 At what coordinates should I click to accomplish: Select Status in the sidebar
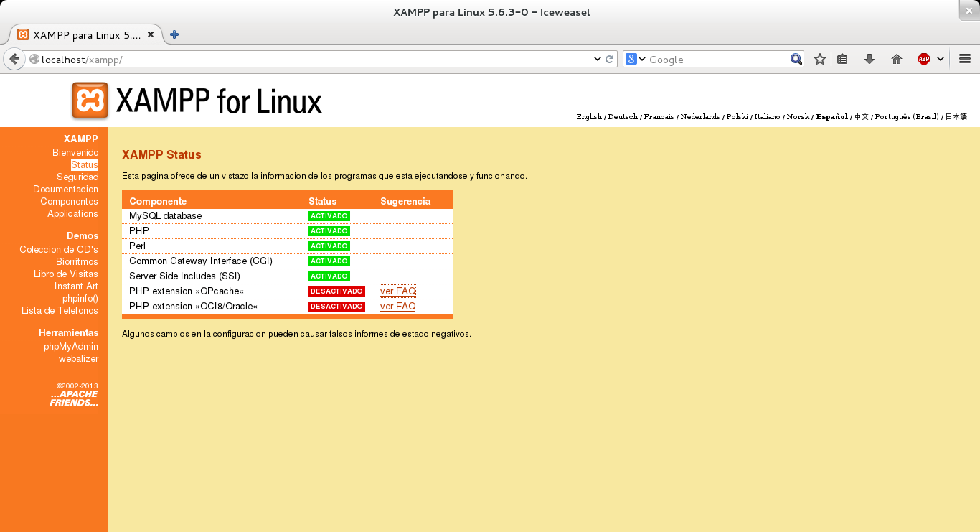[x=85, y=165]
